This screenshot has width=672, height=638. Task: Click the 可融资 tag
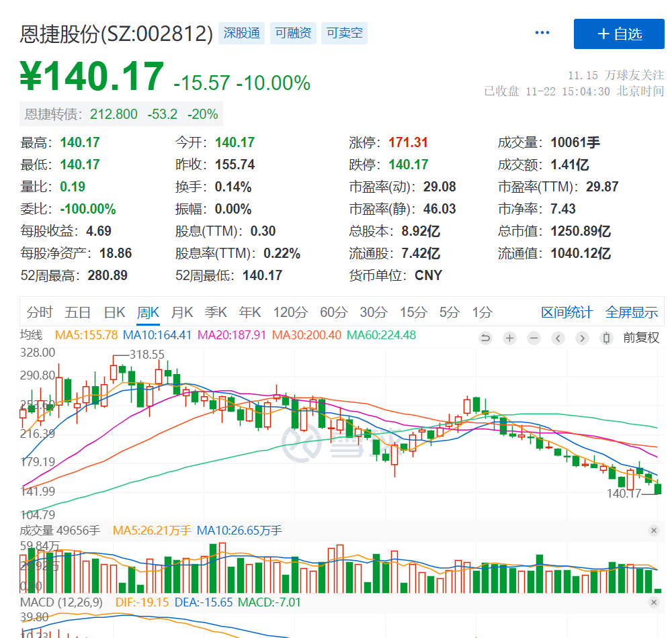[x=293, y=33]
